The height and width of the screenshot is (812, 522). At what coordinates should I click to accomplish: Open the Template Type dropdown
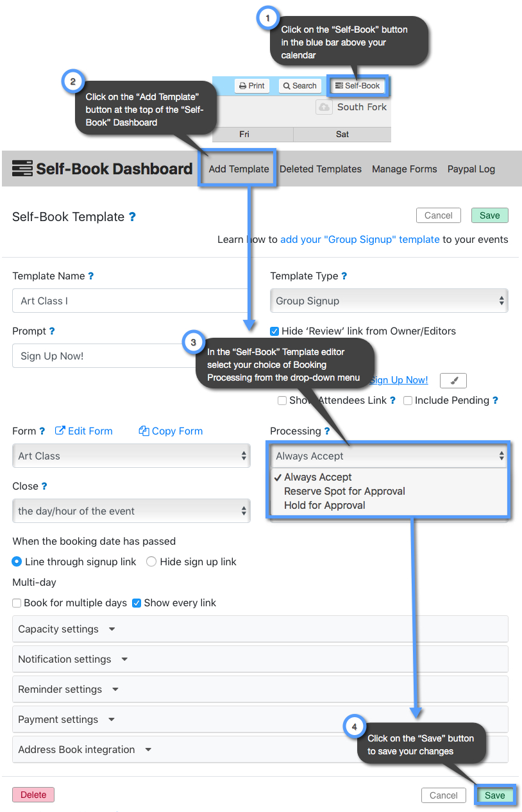(389, 301)
